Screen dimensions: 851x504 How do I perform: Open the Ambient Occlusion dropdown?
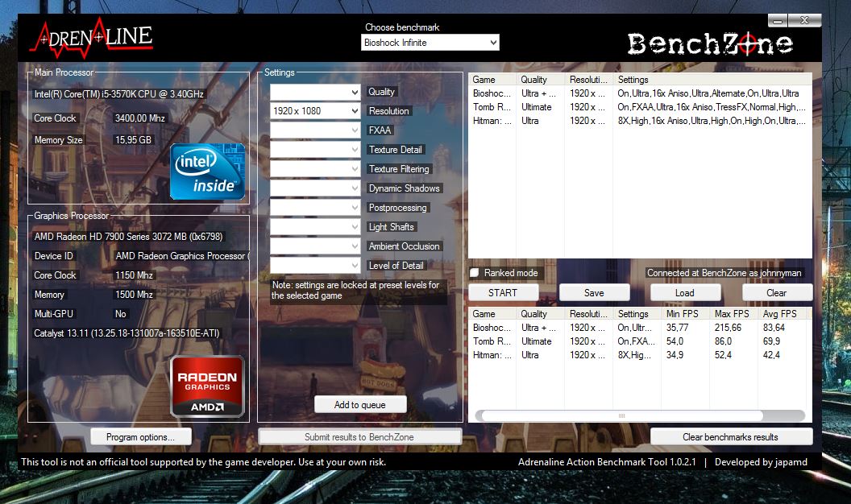point(315,246)
